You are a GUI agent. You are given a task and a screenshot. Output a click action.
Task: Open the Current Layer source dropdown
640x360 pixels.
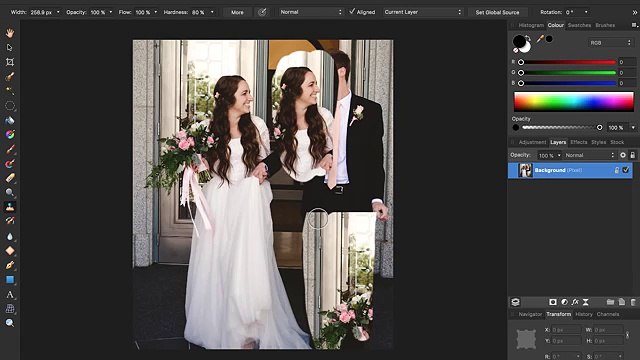[x=423, y=12]
